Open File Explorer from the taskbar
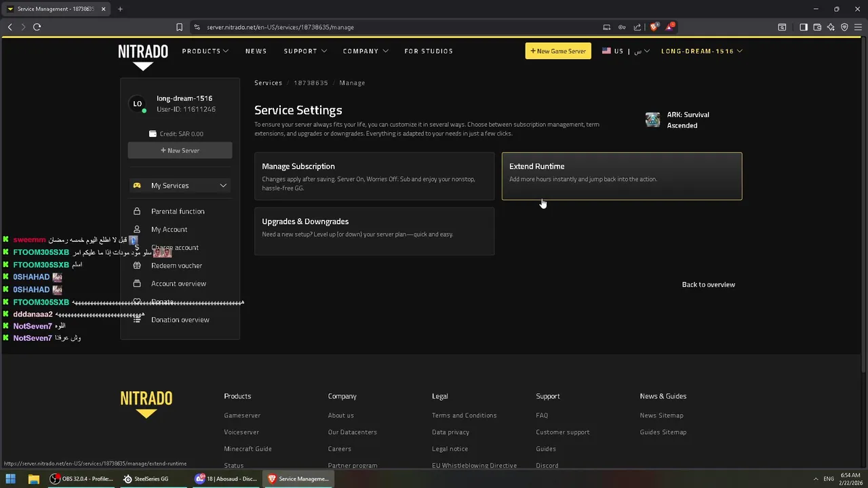This screenshot has width=868, height=488. (x=33, y=479)
